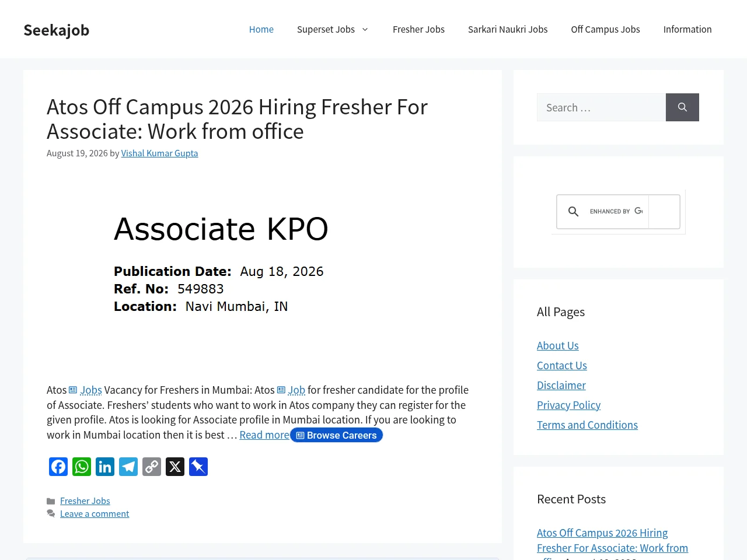Open the Superset Jobs menu item

(326, 29)
